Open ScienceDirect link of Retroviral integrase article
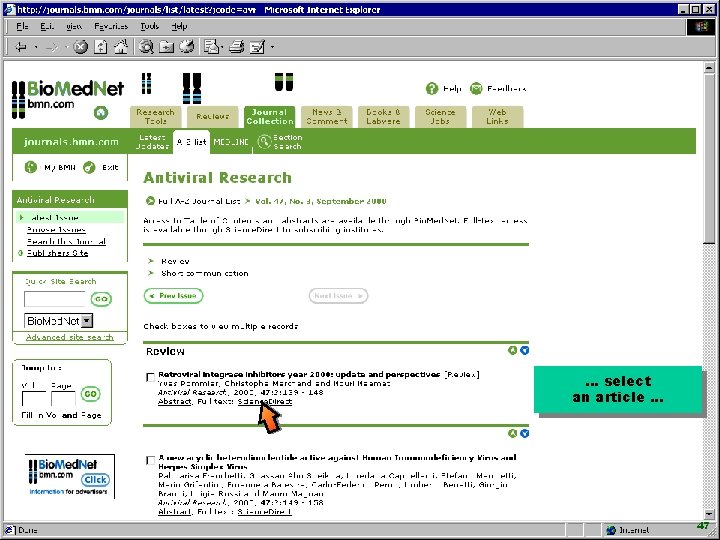Image resolution: width=720 pixels, height=540 pixels. click(264, 401)
